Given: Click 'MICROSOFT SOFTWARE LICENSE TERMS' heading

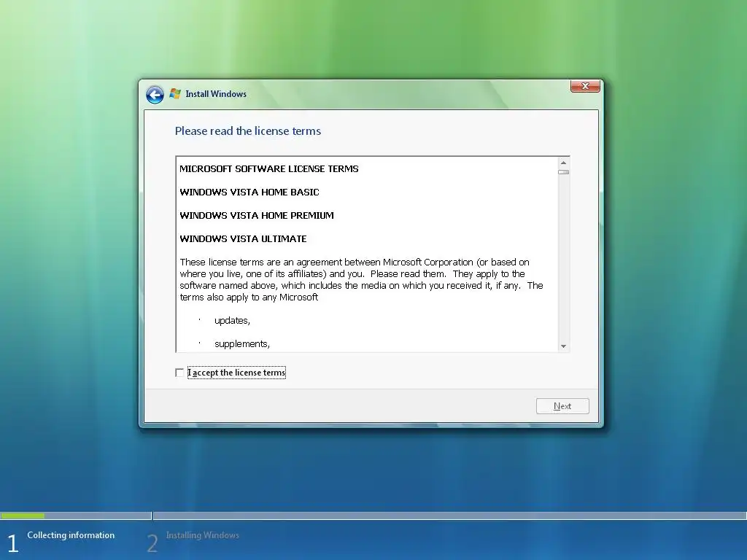Looking at the screenshot, I should coord(269,169).
